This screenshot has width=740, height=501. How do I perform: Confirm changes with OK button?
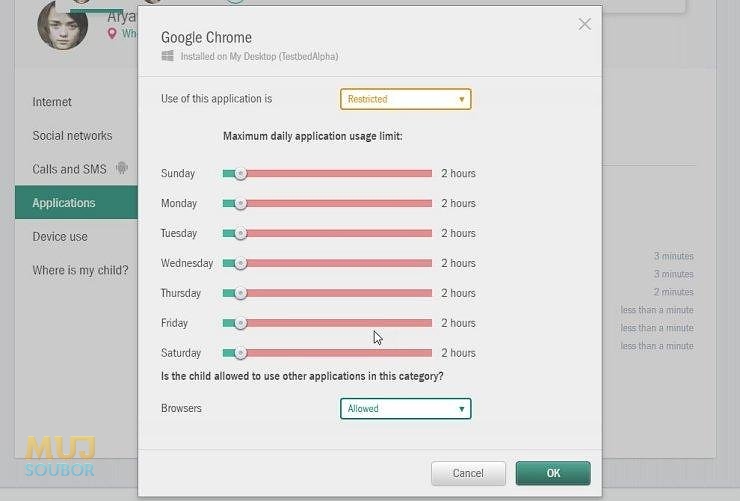click(553, 473)
